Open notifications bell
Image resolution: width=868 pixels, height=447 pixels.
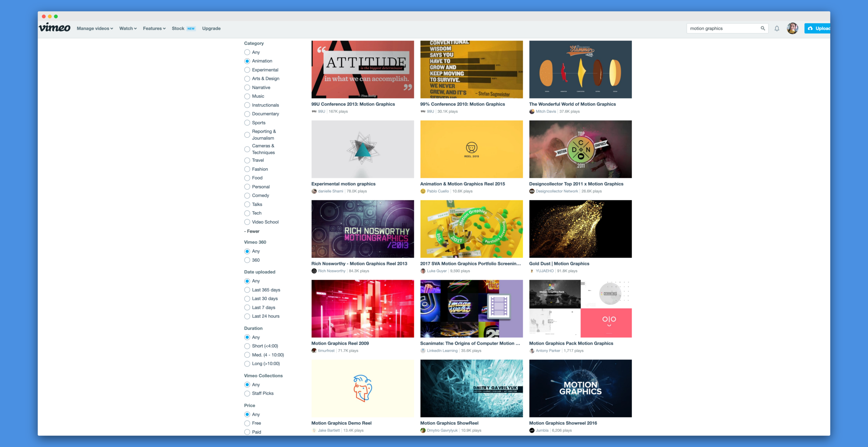click(777, 28)
